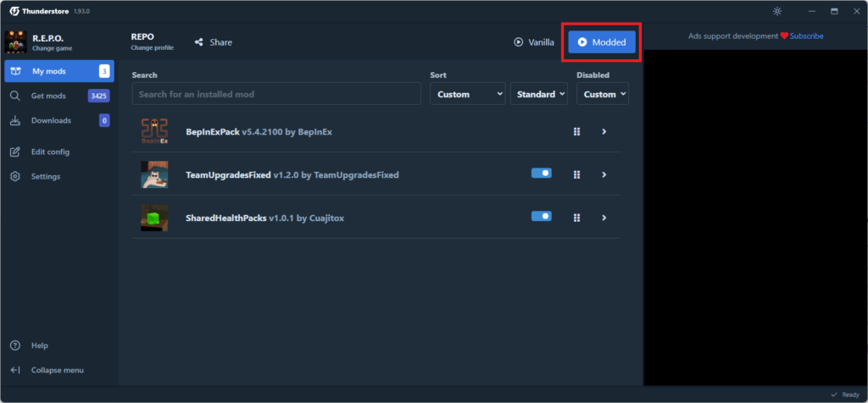This screenshot has height=403, width=868.
Task: Click the Downloads count badge 0
Action: [x=104, y=120]
